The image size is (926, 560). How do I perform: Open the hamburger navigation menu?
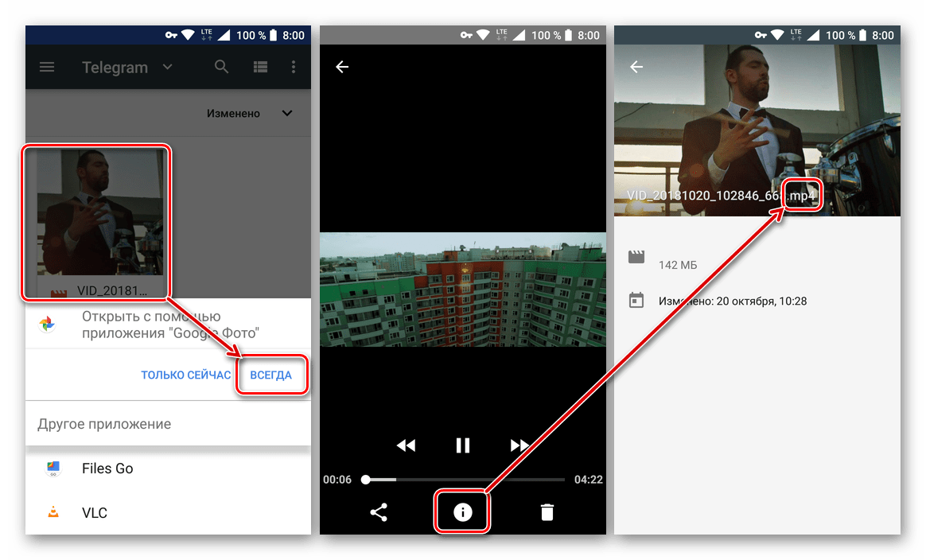click(x=47, y=68)
